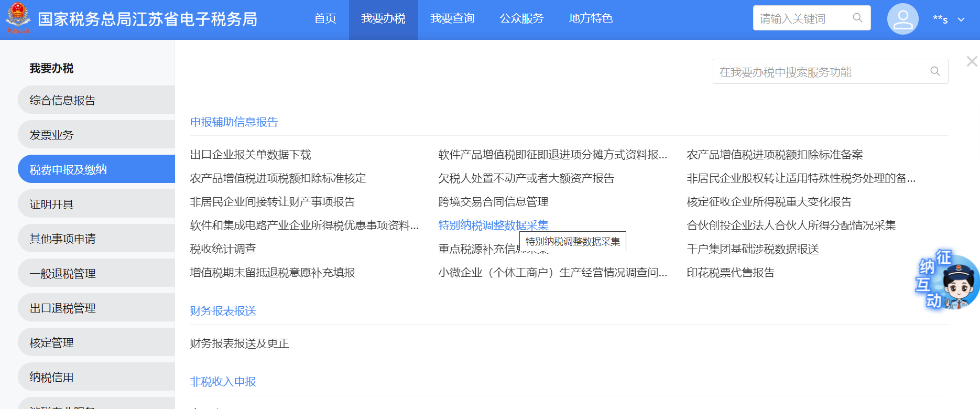The height and width of the screenshot is (409, 980).
Task: Click the magnifier icon in top keyword search
Action: coord(857,18)
